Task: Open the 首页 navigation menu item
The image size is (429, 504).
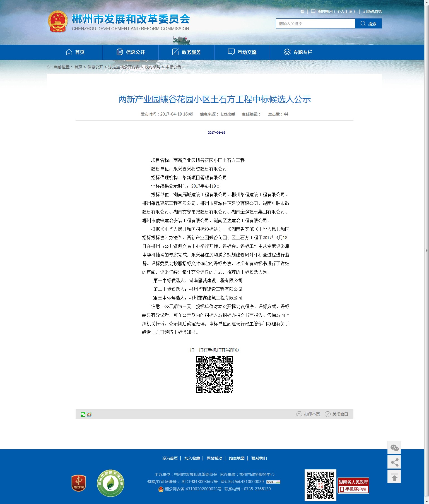Action: coord(75,52)
